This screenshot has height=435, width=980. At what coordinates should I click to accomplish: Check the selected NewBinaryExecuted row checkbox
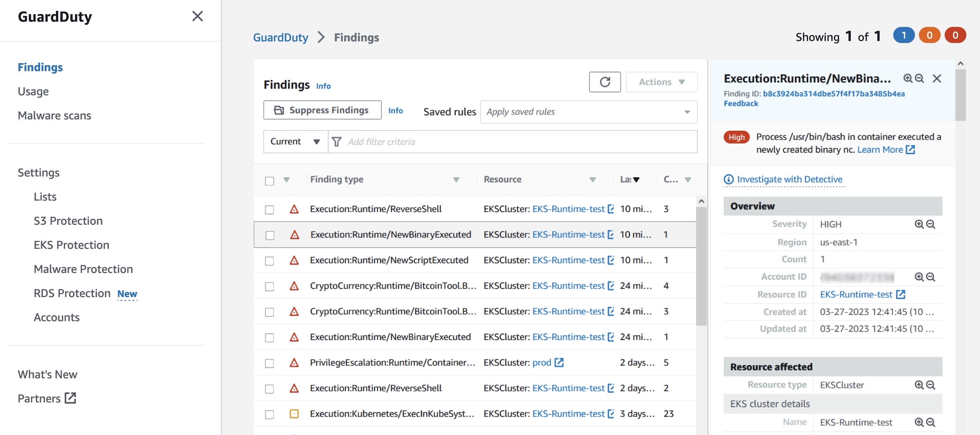click(269, 235)
